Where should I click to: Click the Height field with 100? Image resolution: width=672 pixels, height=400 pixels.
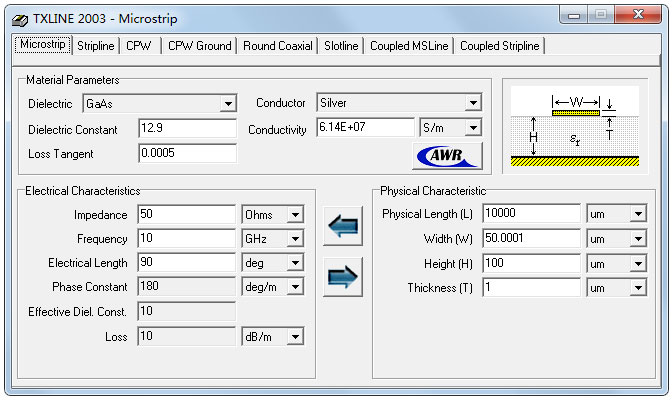(x=531, y=263)
